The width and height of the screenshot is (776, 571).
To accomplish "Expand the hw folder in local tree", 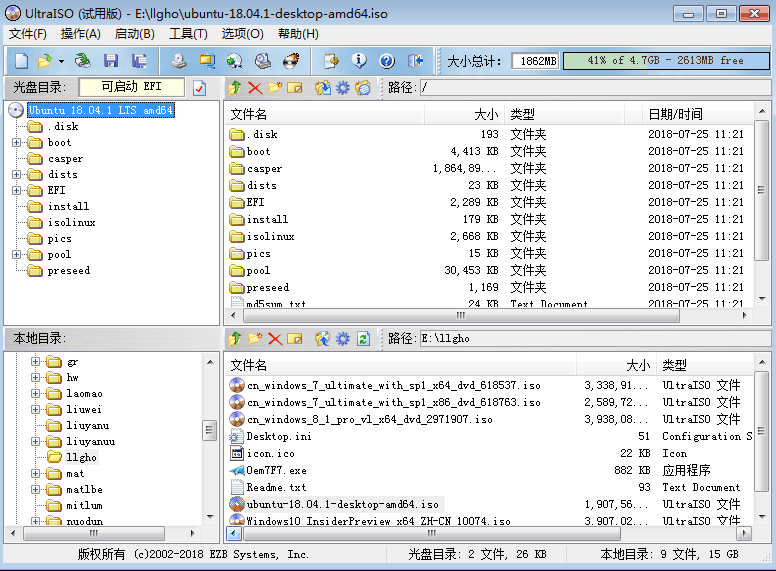I will tap(35, 378).
